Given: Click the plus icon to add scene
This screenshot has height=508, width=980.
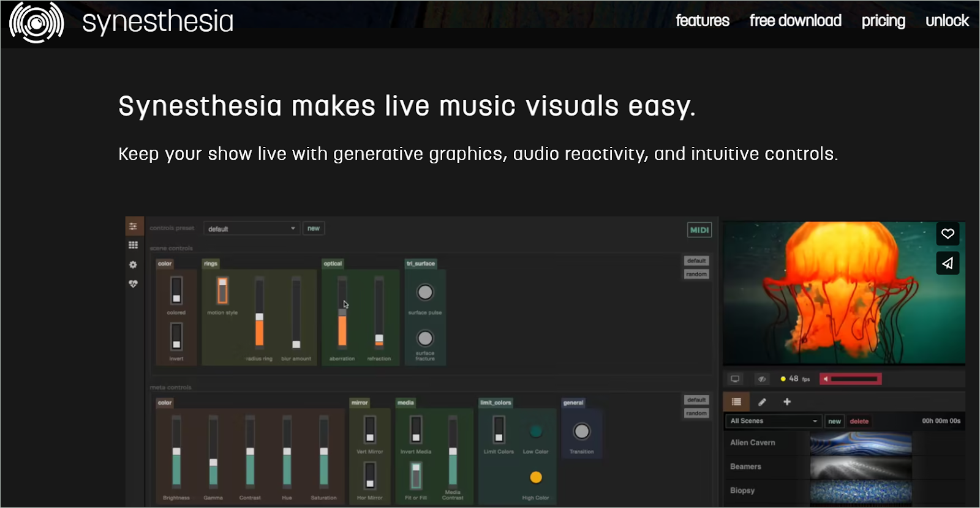Looking at the screenshot, I should 787,402.
